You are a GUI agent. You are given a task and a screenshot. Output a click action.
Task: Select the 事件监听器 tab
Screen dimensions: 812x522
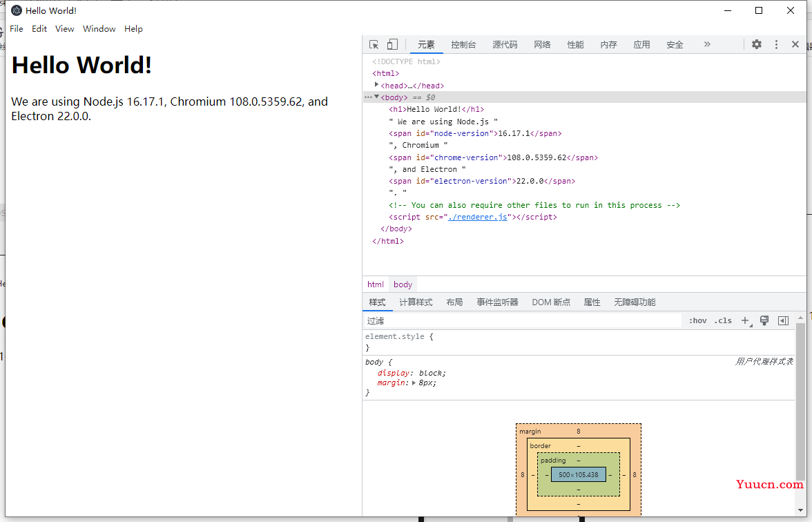(497, 302)
